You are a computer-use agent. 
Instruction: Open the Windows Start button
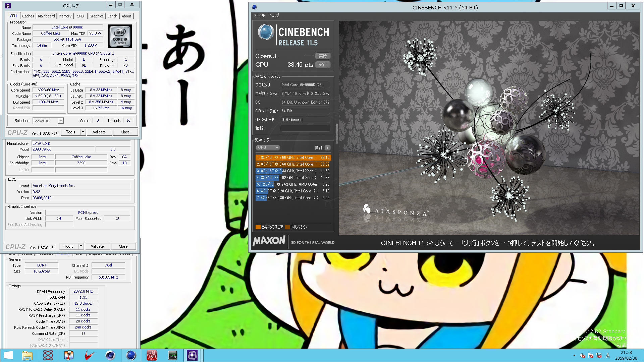(8, 355)
